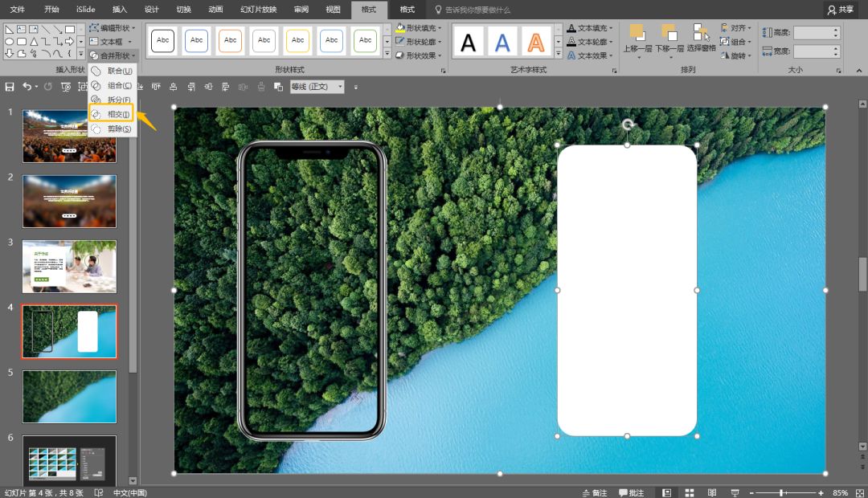This screenshot has height=498, width=868.
Task: Switch to the 幻灯片放映 Slide Show tab
Action: point(259,10)
